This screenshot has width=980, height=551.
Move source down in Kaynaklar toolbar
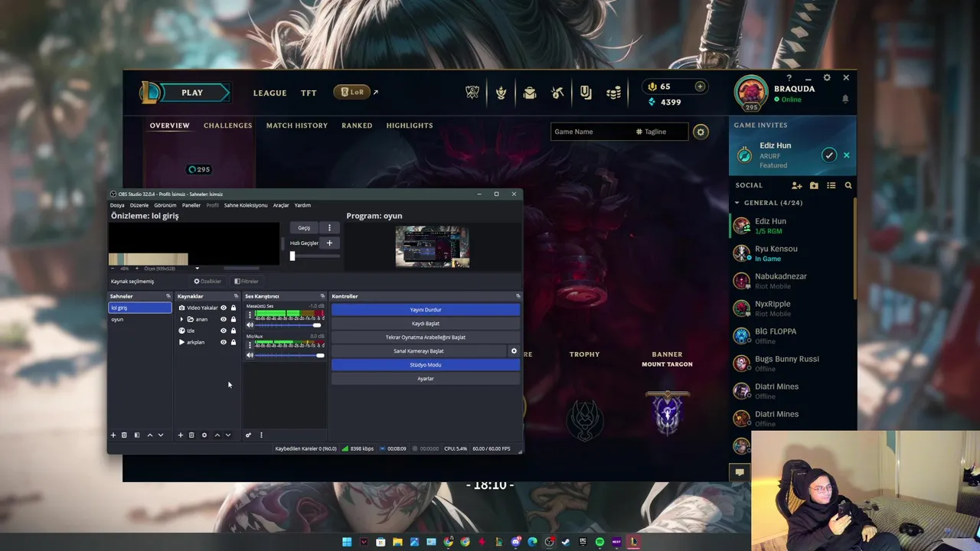tap(228, 435)
